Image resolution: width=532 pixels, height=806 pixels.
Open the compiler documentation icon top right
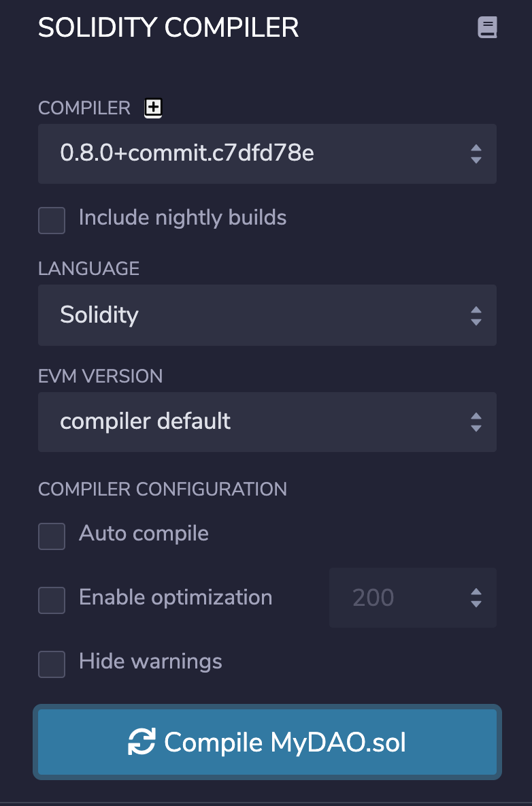[488, 27]
